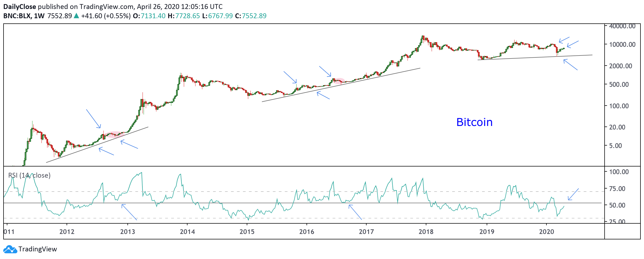The height and width of the screenshot is (259, 644).
Task: Click the 500.00 price axis label
Action: click(619, 84)
